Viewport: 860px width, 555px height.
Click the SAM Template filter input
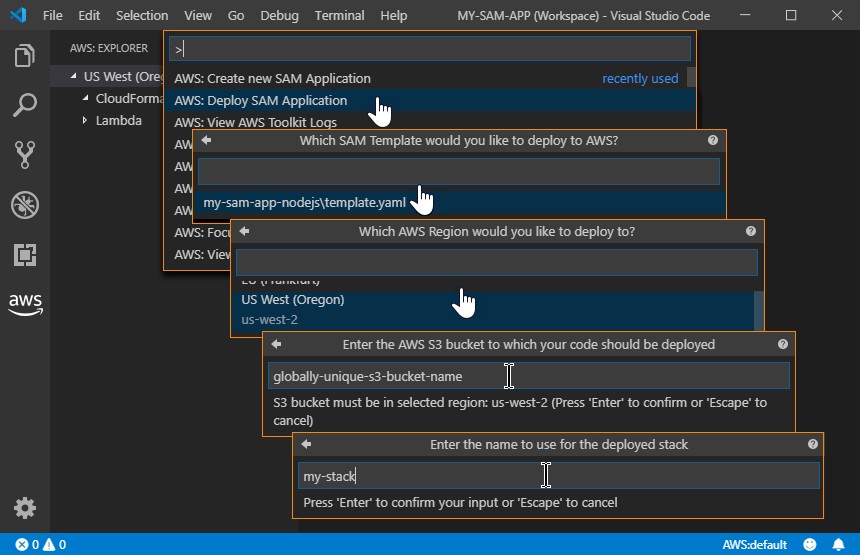pyautogui.click(x=459, y=172)
